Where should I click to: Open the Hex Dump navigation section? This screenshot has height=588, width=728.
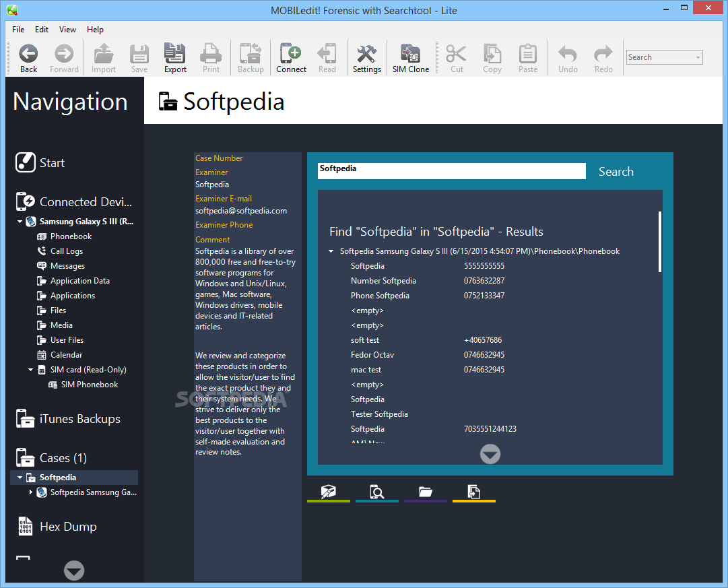57,526
